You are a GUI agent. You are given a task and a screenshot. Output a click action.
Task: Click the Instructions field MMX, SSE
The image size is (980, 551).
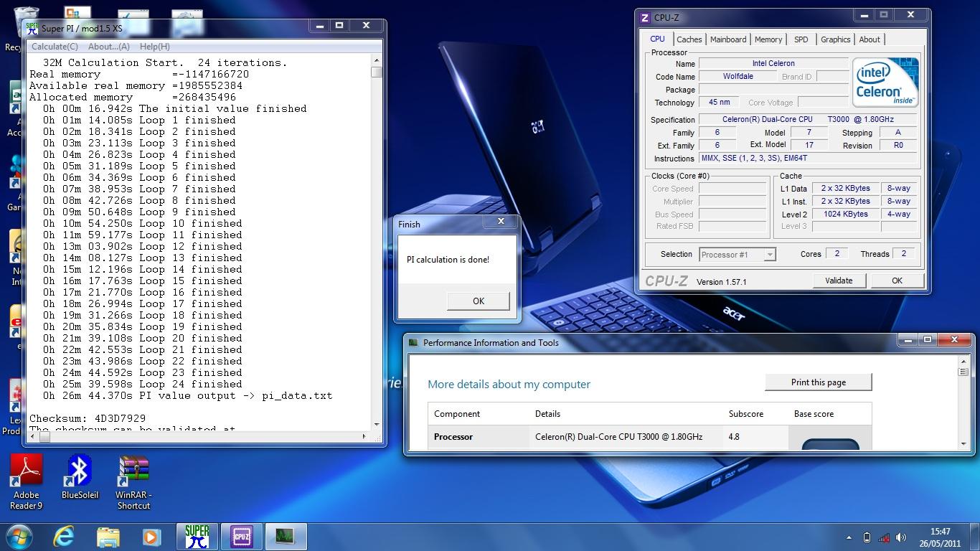tap(808, 158)
